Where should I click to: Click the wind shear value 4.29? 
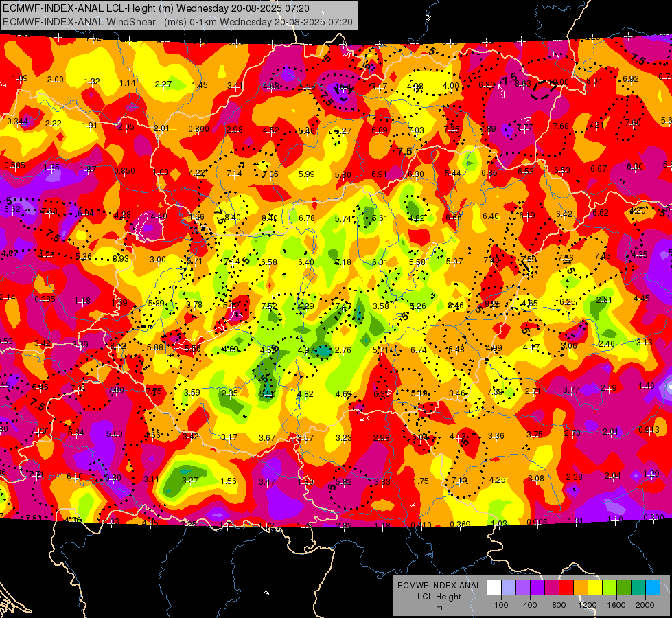tap(306, 306)
